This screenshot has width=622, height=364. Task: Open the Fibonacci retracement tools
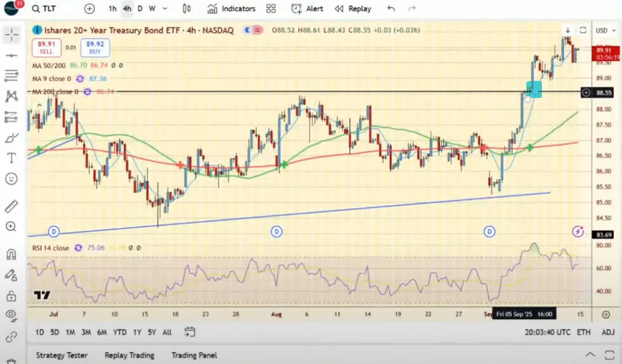pos(12,75)
